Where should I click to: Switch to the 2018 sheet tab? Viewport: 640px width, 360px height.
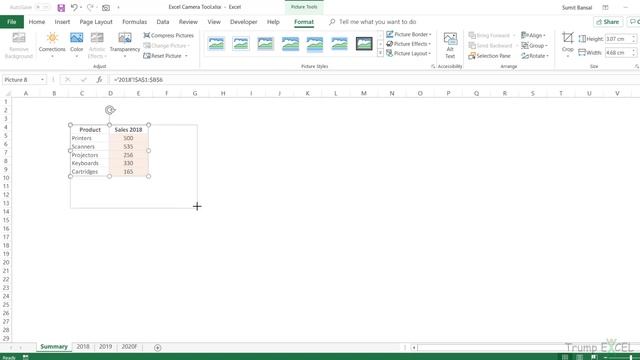83,347
